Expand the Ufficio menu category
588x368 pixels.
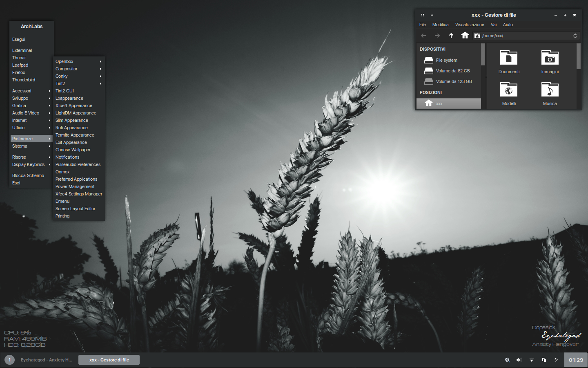pyautogui.click(x=31, y=128)
